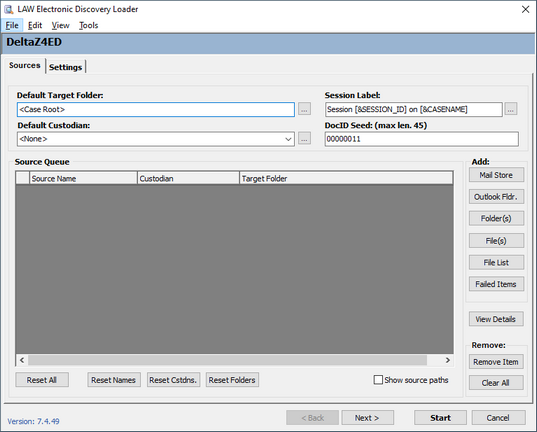Click the horizontal scrollbar thumb in Source Queue
Viewport: 537px width, 432px height.
coord(227,360)
